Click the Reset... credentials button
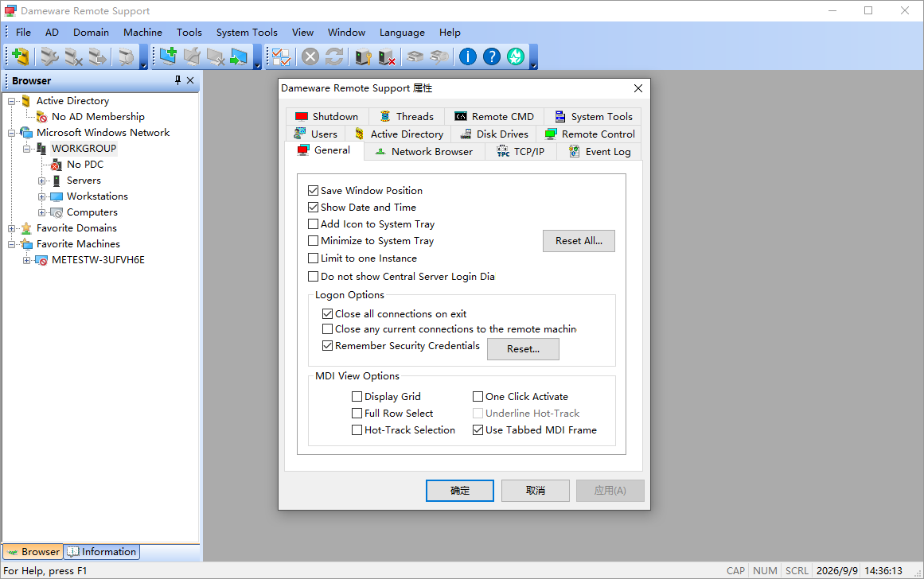 click(524, 349)
